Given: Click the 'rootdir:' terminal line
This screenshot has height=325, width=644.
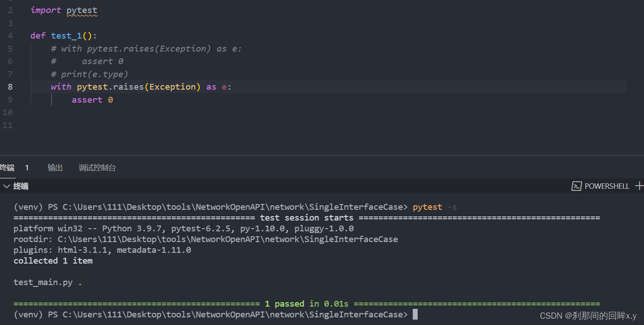Looking at the screenshot, I should pyautogui.click(x=206, y=239).
